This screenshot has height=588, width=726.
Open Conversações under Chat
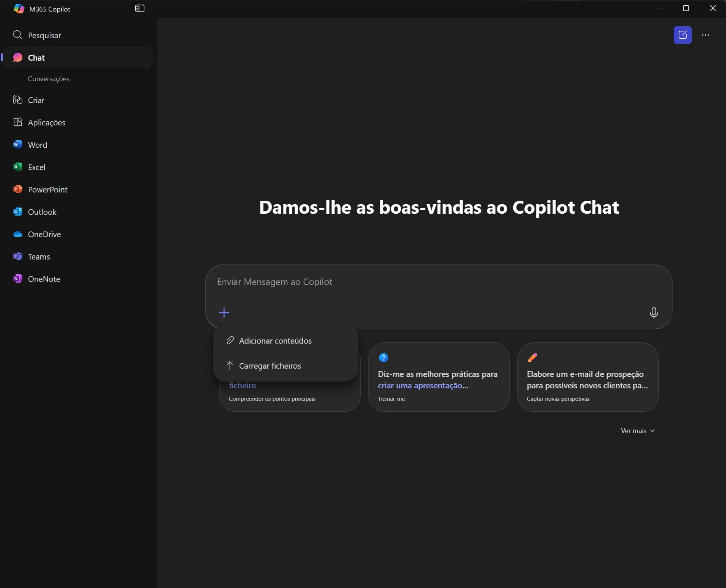tap(49, 79)
